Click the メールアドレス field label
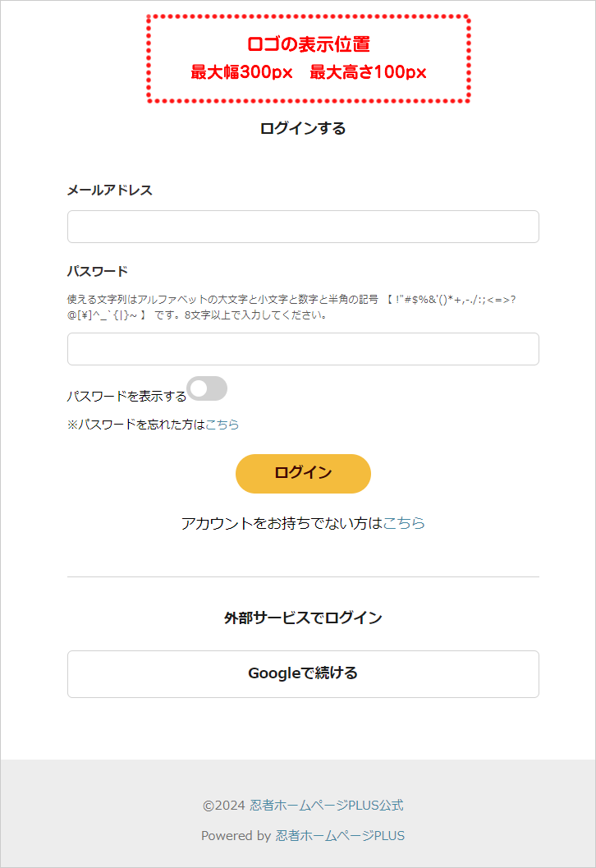The width and height of the screenshot is (596, 868). (110, 191)
